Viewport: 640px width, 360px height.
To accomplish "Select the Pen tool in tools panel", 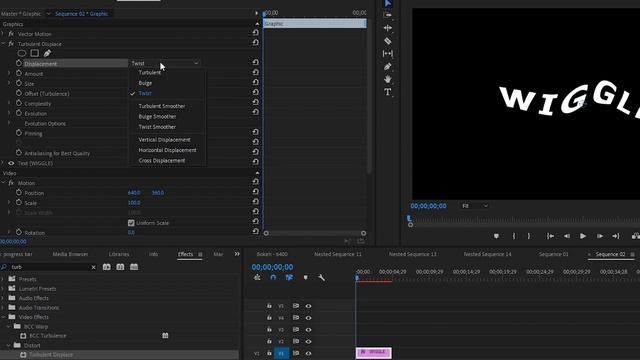I will (388, 67).
